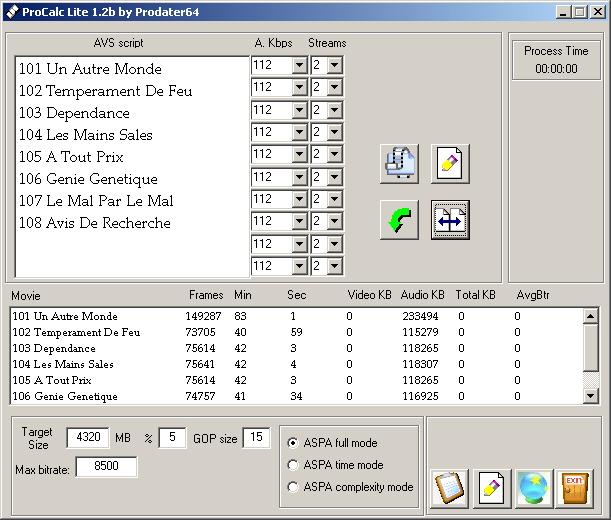Click the Max bitrate field showing 8500
611x520 pixels.
click(106, 466)
